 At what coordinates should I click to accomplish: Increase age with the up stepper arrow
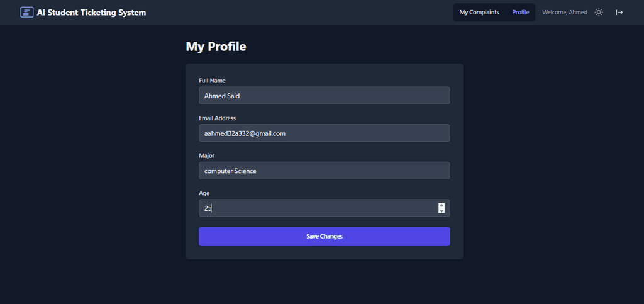(441, 205)
